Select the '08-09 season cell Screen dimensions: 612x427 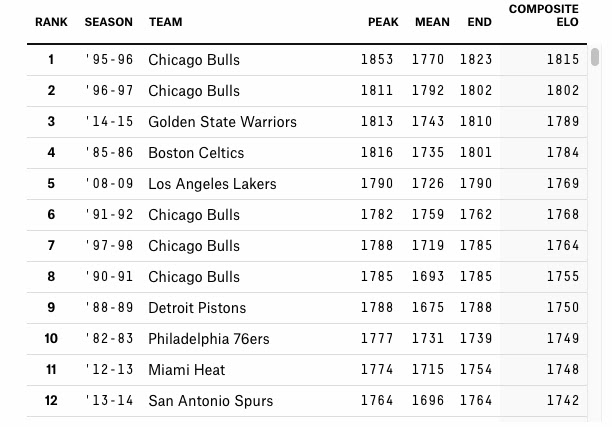click(x=108, y=184)
